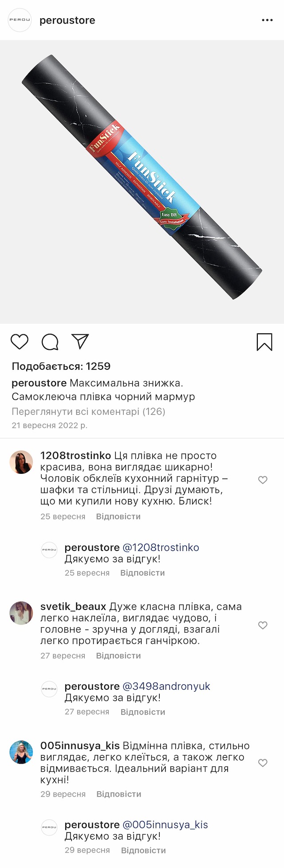Like the 005innusya_kis comment
Viewport: 284px width, 868px height.
pyautogui.click(x=263, y=763)
